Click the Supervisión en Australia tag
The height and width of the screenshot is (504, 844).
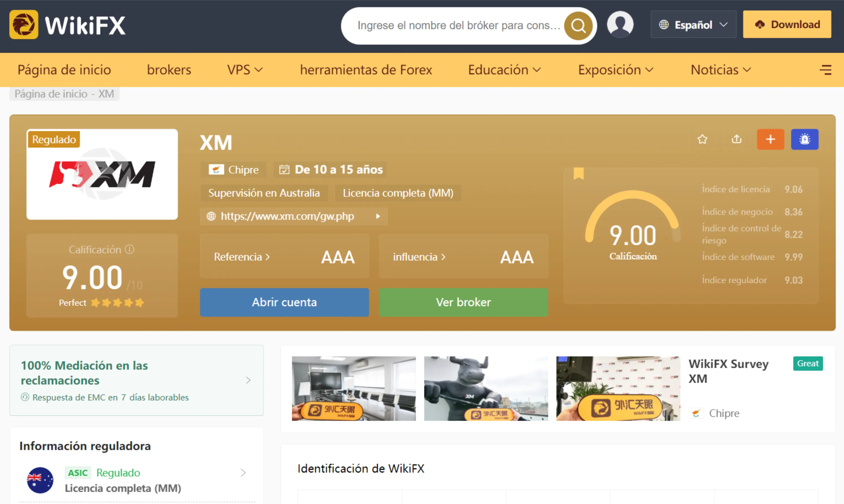[x=264, y=193]
